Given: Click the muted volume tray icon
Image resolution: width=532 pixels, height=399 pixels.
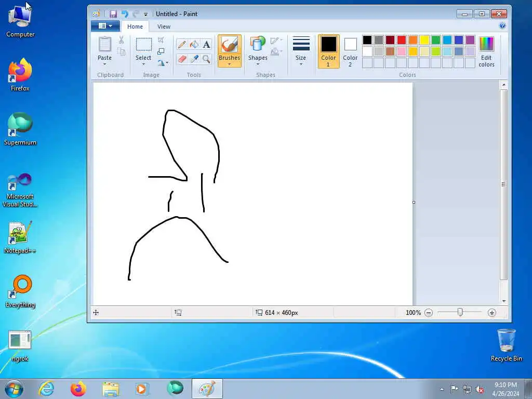Looking at the screenshot, I should point(480,389).
